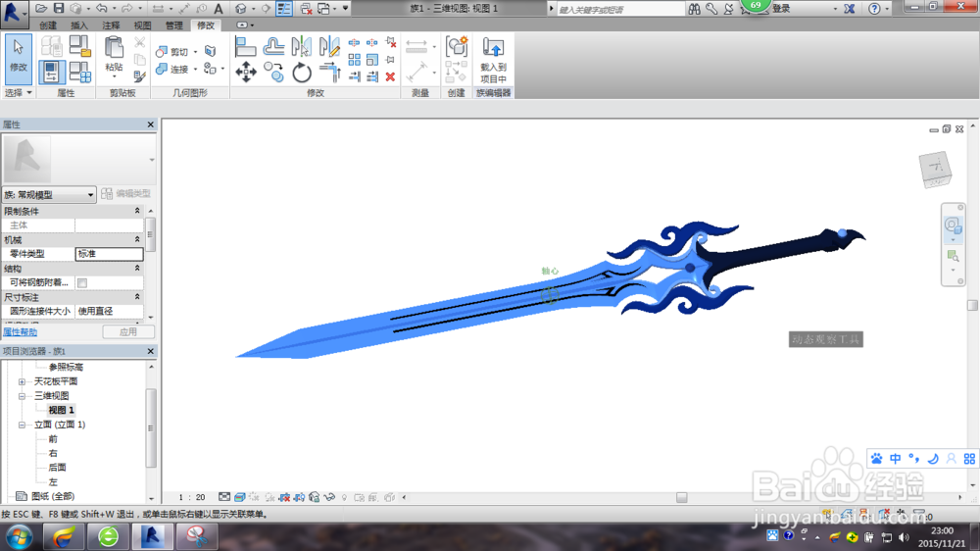980x551 pixels.
Task: Collapse 三维视图 node in project browser
Action: pos(22,396)
